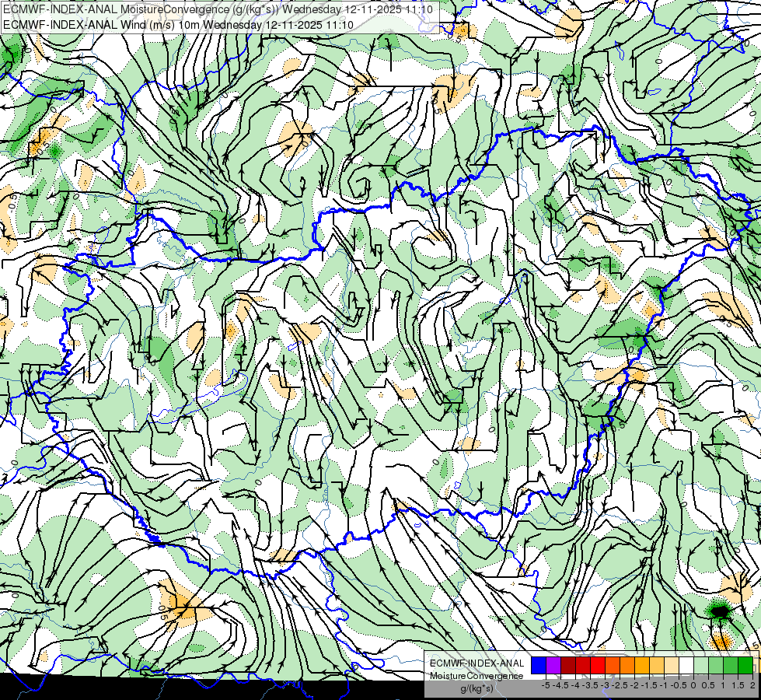The image size is (761, 700).
Task: Click the white swatch between -0.5 and 0
Action: pyautogui.click(x=686, y=665)
